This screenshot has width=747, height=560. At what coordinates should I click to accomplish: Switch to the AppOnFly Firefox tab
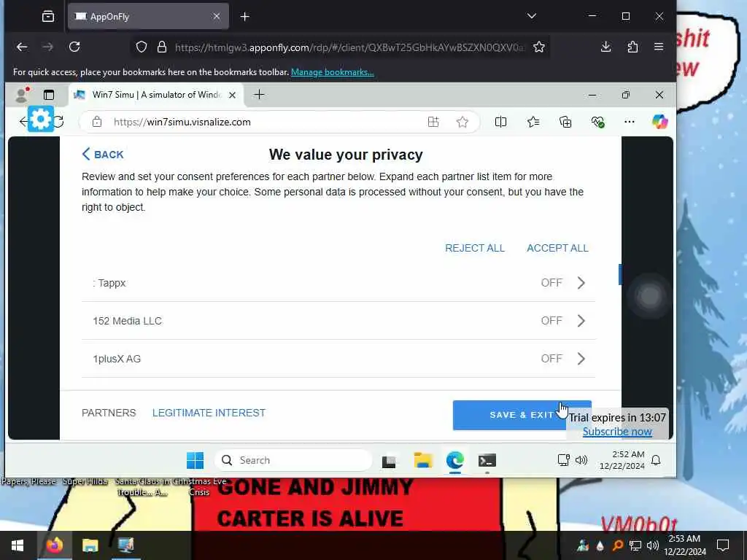148,17
